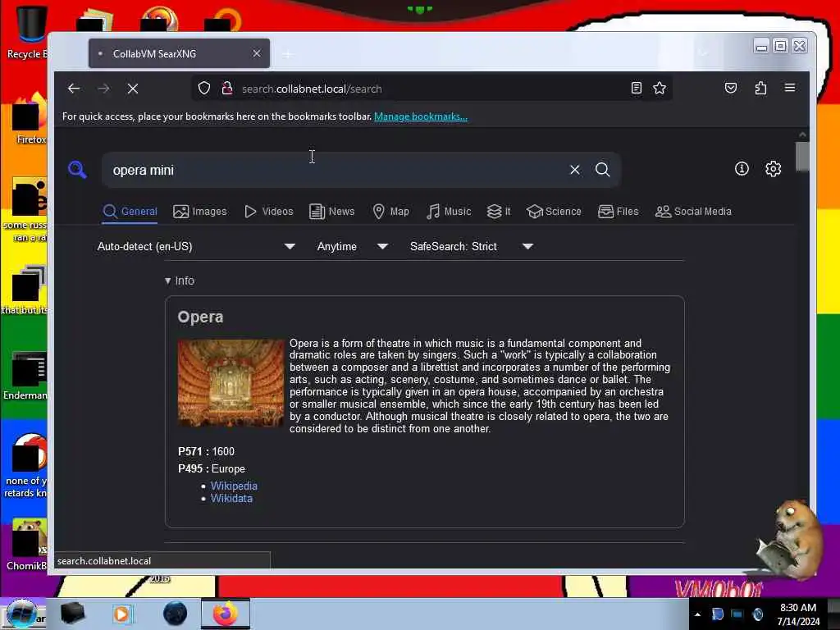Open the Firefox extensions puzzle icon

click(x=760, y=88)
